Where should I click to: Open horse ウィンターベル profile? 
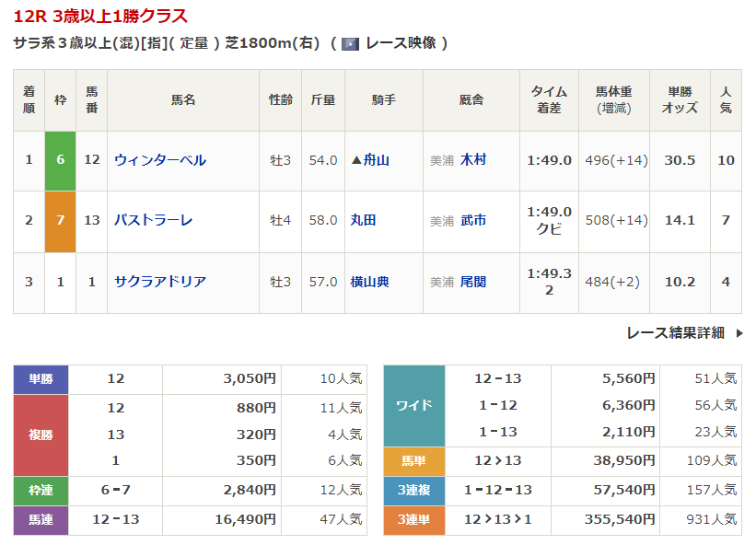coord(160,160)
